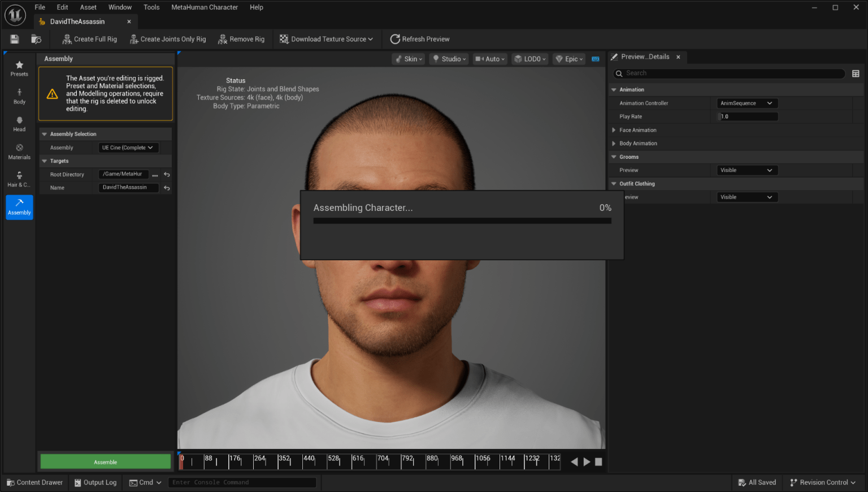Open the Outfit Clothing visibility dropdown
The image size is (868, 492).
click(x=747, y=197)
